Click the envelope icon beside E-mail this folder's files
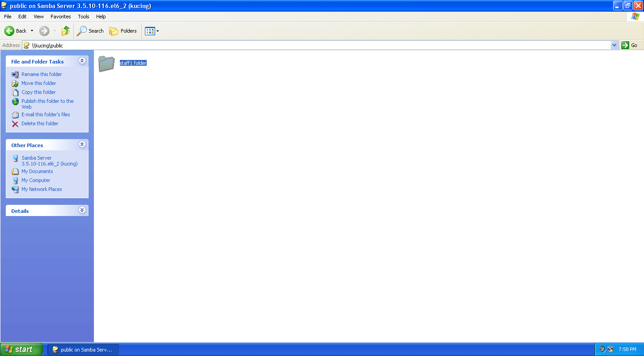 point(15,115)
